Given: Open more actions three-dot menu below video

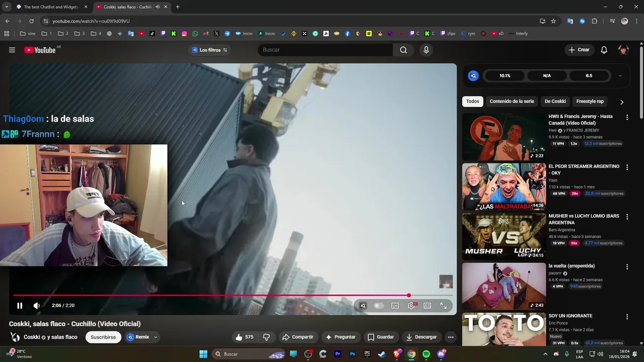Looking at the screenshot, I should point(451,337).
